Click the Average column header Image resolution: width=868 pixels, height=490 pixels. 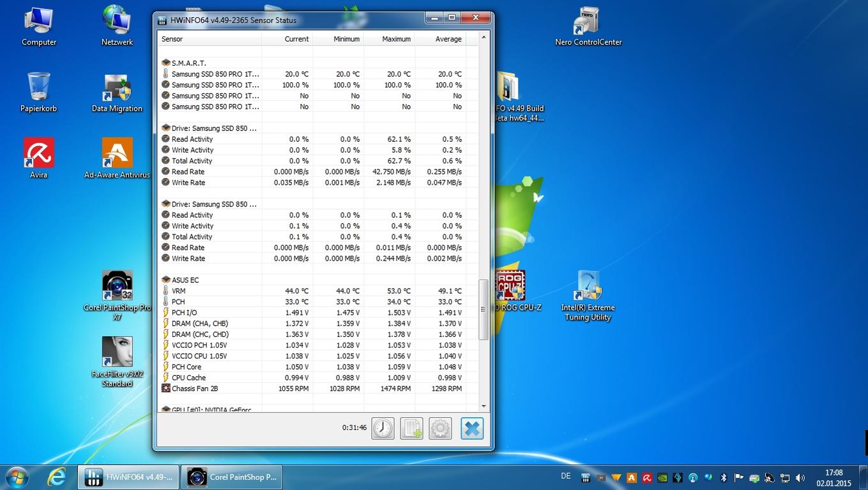(x=440, y=39)
